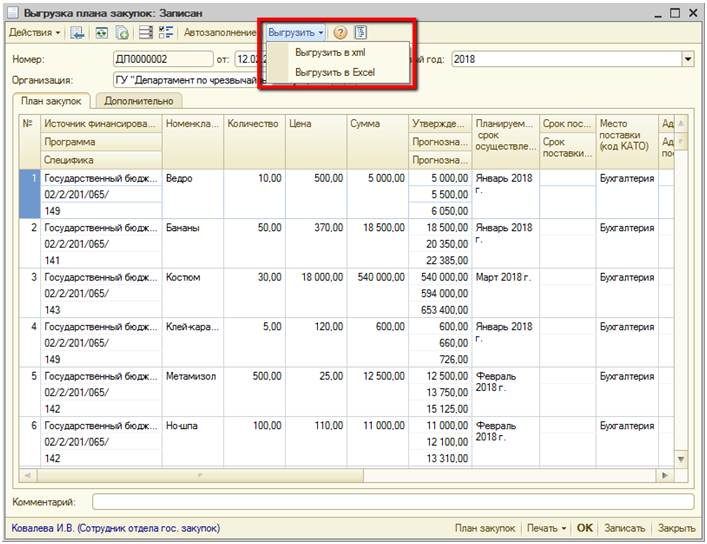The height and width of the screenshot is (544, 707).
Task: Click the checklist icon left of Автозаполнение
Action: [x=166, y=33]
